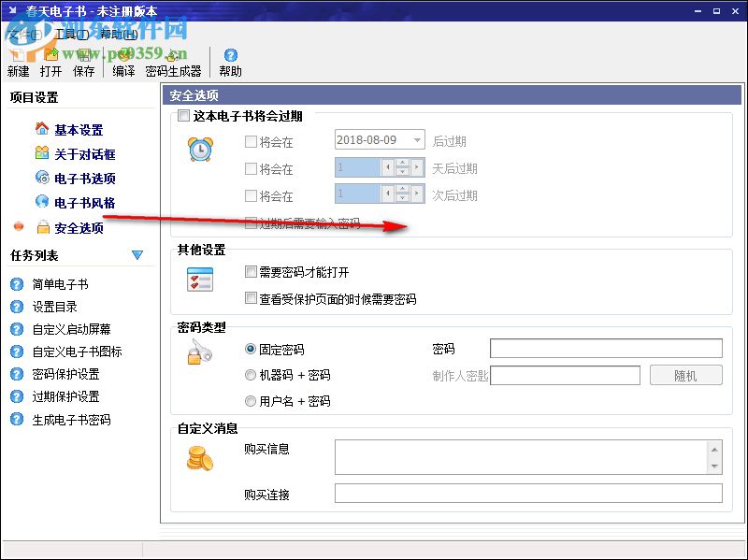Viewport: 748px width, 560px height.
Task: Click right arrow of 次后过期 spinner
Action: click(417, 194)
